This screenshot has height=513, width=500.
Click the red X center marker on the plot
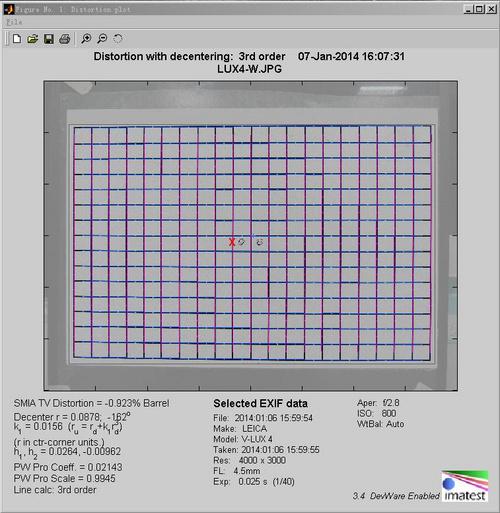[232, 242]
